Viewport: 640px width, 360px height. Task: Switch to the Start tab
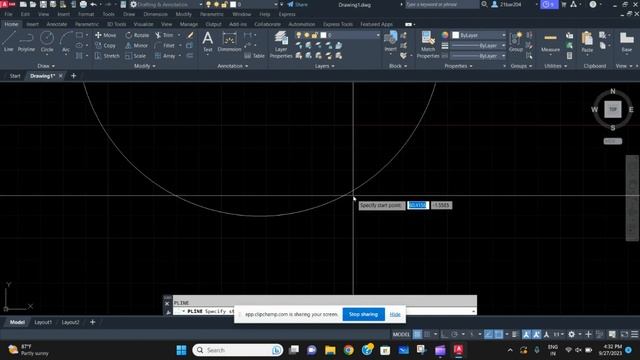click(15, 76)
